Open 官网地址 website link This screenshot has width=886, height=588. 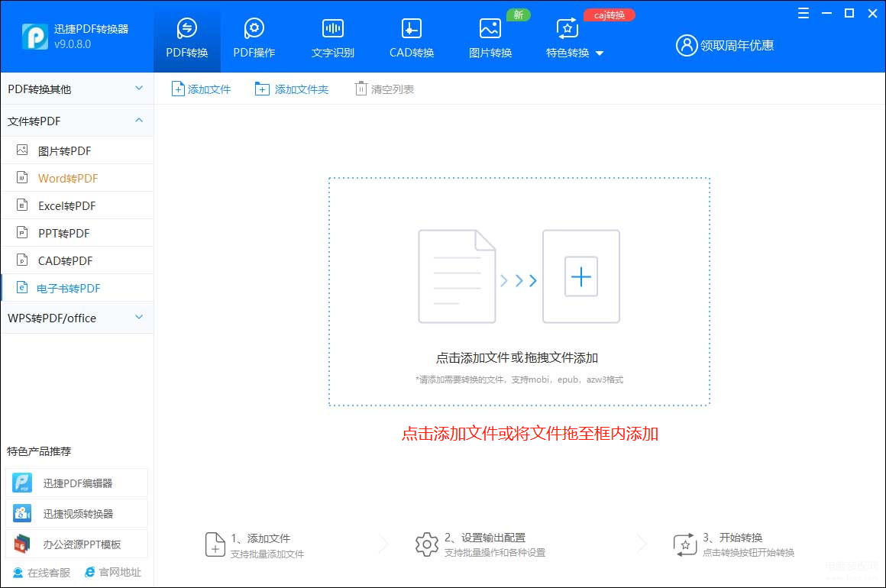tap(113, 572)
